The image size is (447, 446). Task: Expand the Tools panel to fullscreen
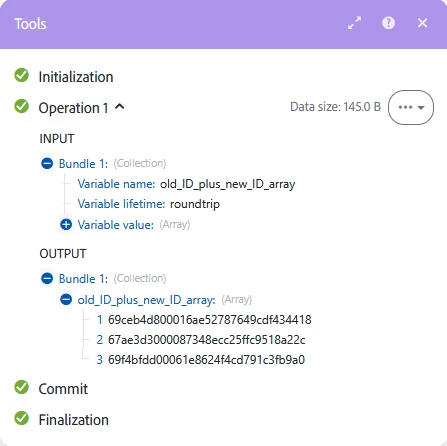354,23
